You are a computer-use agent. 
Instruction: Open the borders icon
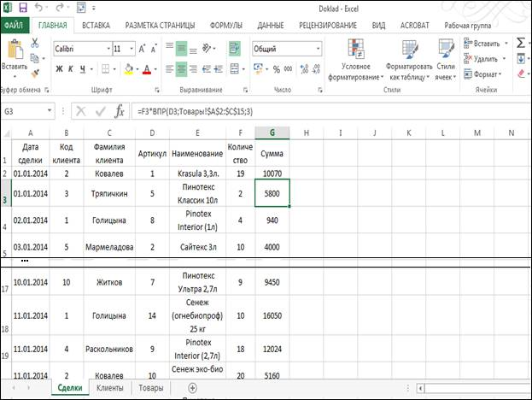coord(106,69)
